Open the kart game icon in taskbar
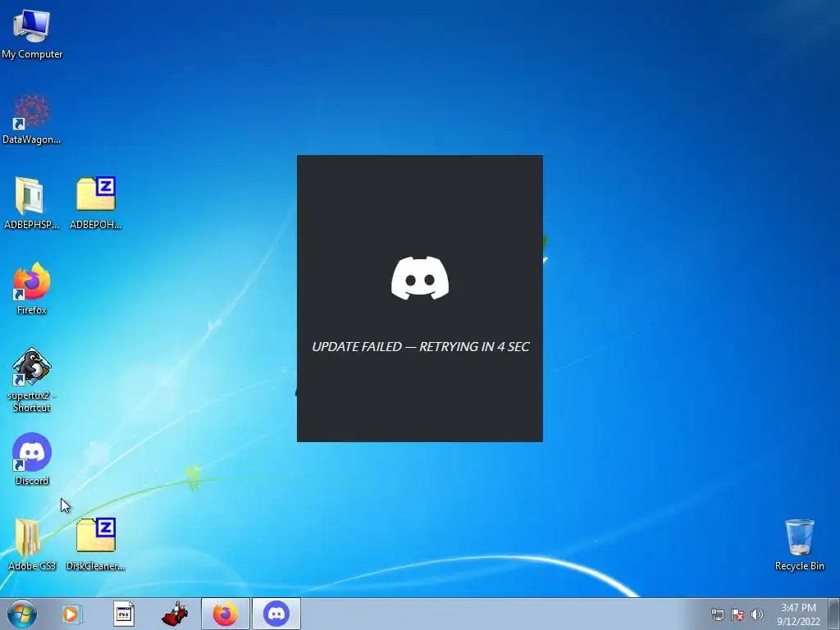The width and height of the screenshot is (840, 630). click(175, 614)
